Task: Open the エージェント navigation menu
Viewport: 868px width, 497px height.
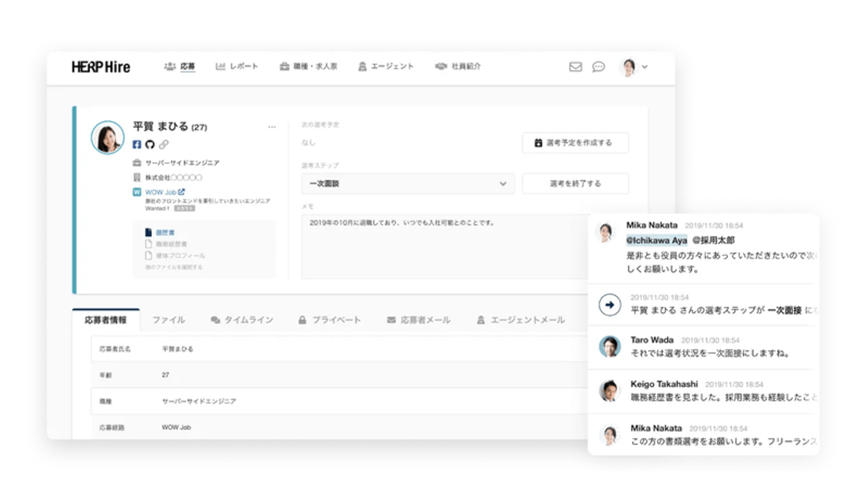Action: tap(386, 66)
